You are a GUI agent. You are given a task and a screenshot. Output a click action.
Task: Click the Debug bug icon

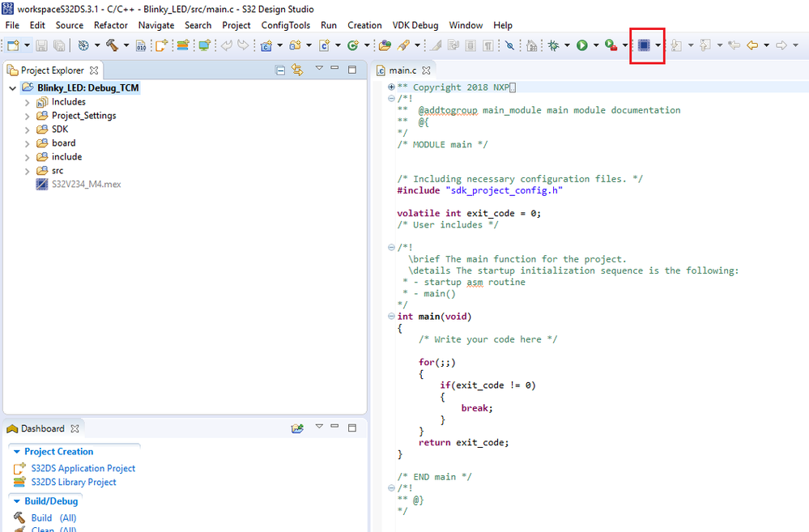[554, 45]
